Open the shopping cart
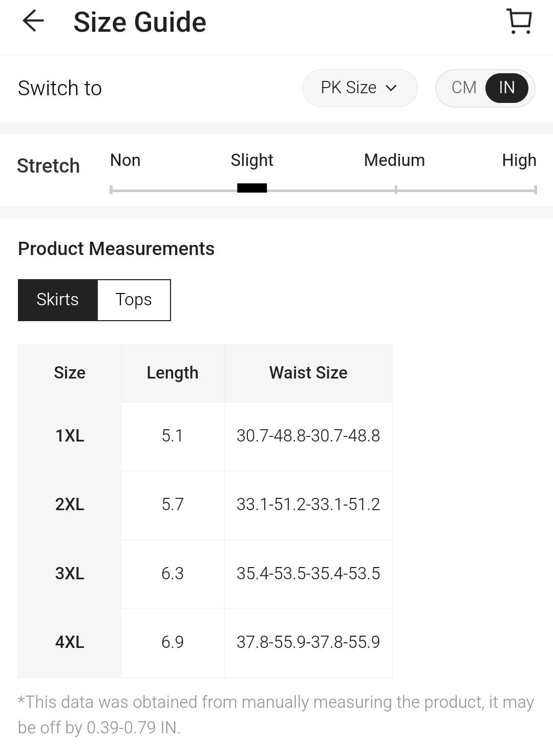Viewport: 553px width, 756px height. 519,22
